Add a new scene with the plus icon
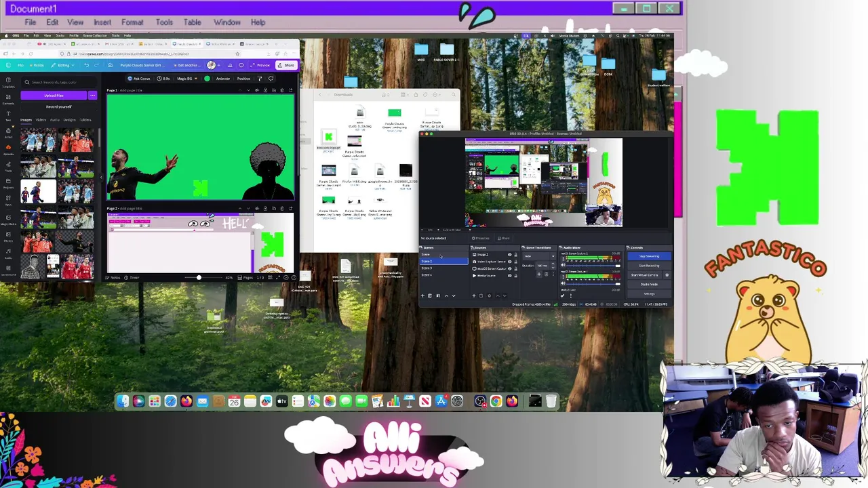The width and height of the screenshot is (868, 488). click(422, 296)
